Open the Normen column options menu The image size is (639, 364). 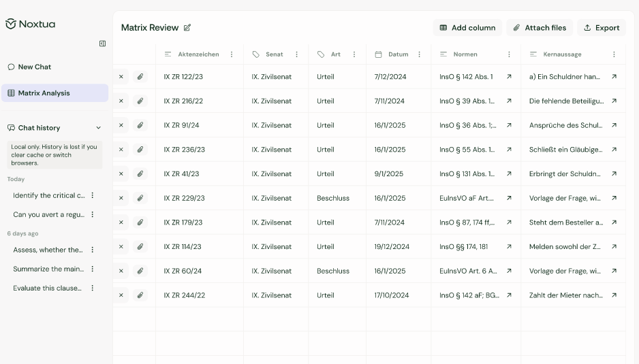[x=509, y=54]
